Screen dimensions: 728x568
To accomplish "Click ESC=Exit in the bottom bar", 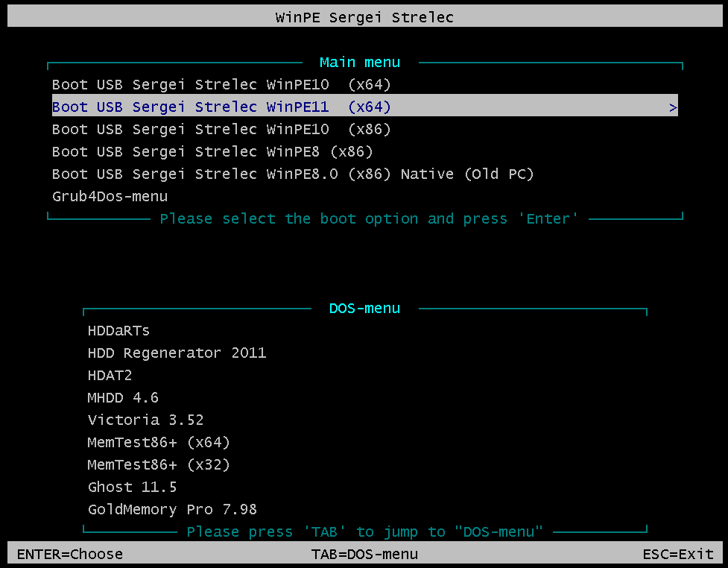I will tap(678, 554).
